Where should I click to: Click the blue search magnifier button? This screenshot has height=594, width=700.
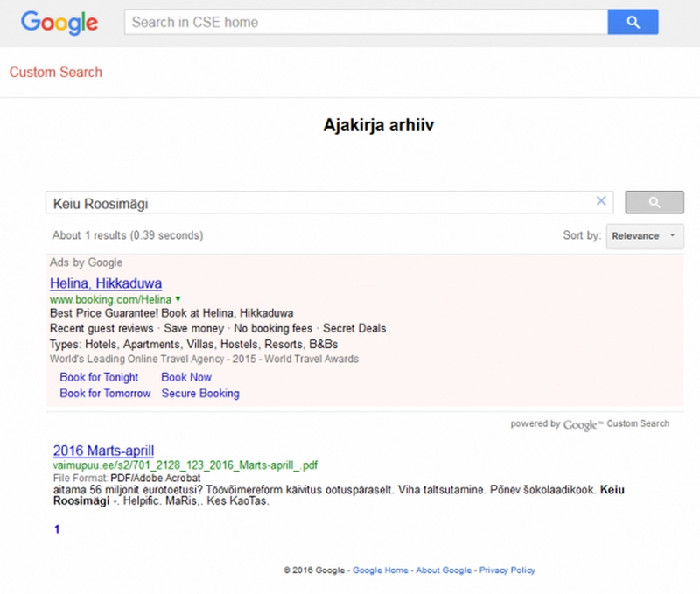pyautogui.click(x=633, y=22)
